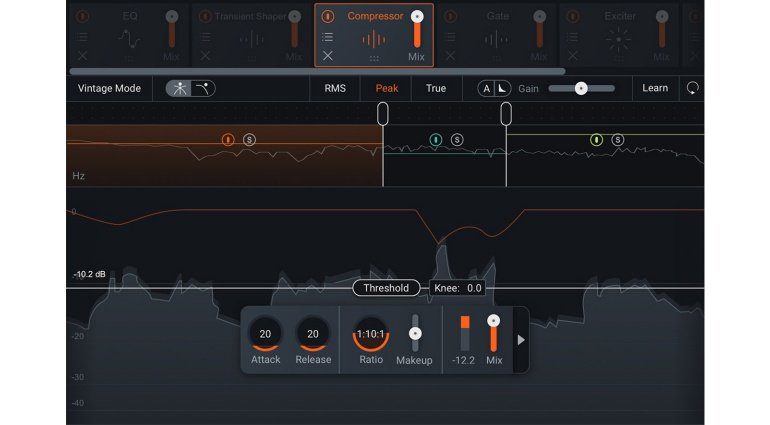The width and height of the screenshot is (770, 425).
Task: Select the first detection filter mode icon
Action: click(x=179, y=88)
